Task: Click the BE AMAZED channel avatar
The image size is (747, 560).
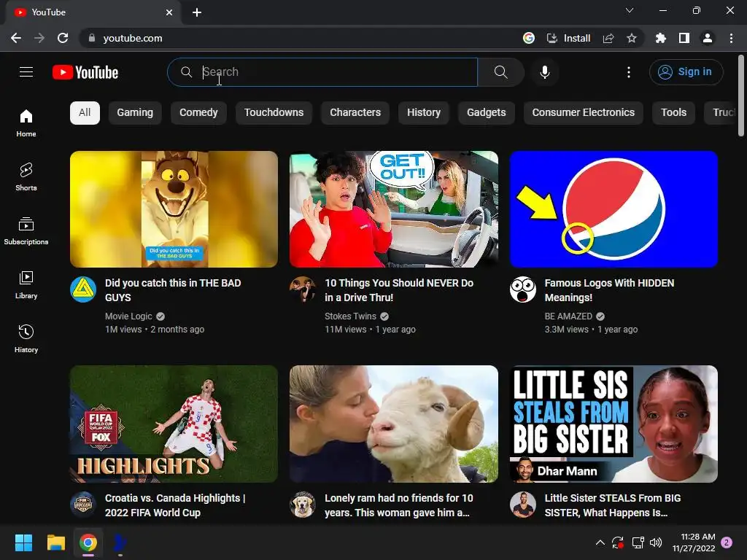Action: click(522, 289)
